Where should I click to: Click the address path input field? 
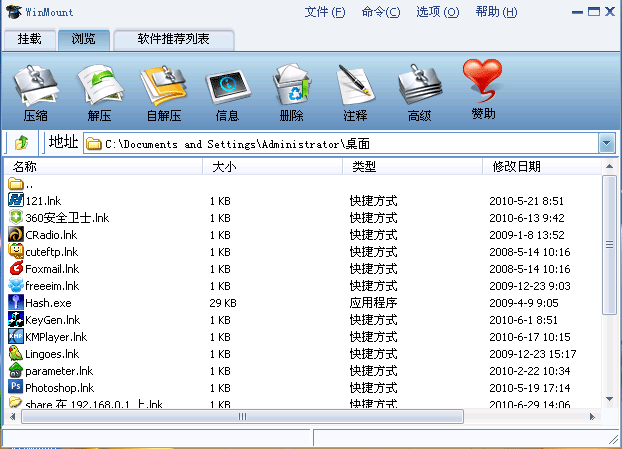(340, 143)
